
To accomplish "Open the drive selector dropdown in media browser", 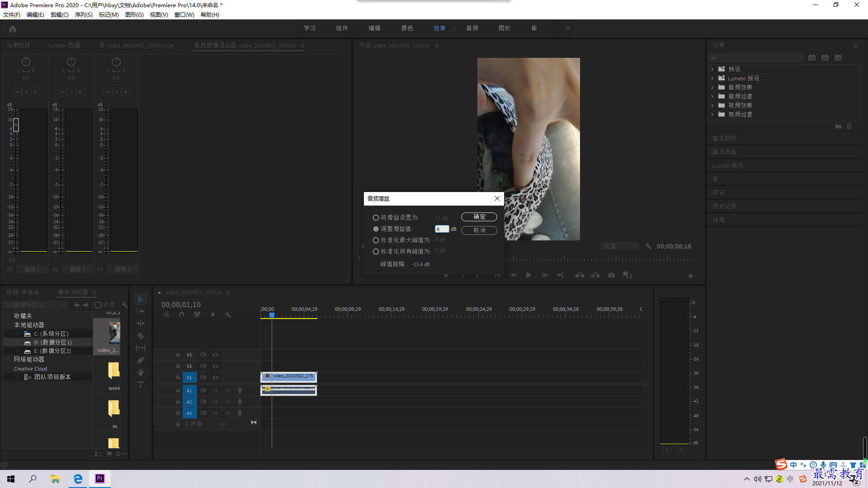I will (35, 305).
